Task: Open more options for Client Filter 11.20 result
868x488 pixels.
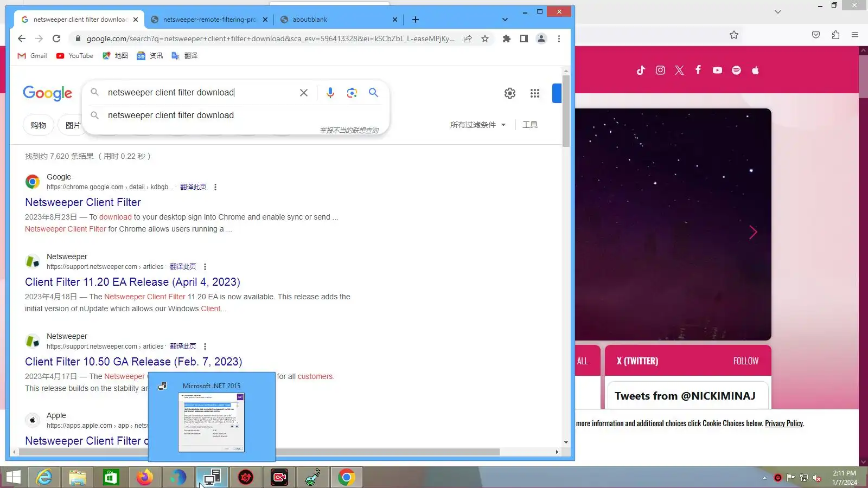Action: (x=205, y=267)
